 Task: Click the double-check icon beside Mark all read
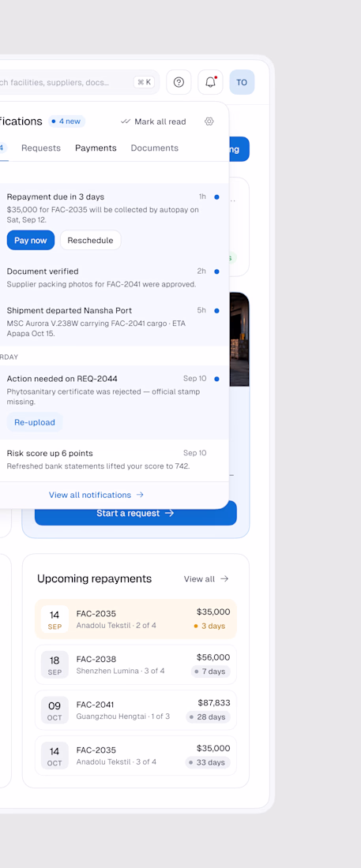point(126,122)
